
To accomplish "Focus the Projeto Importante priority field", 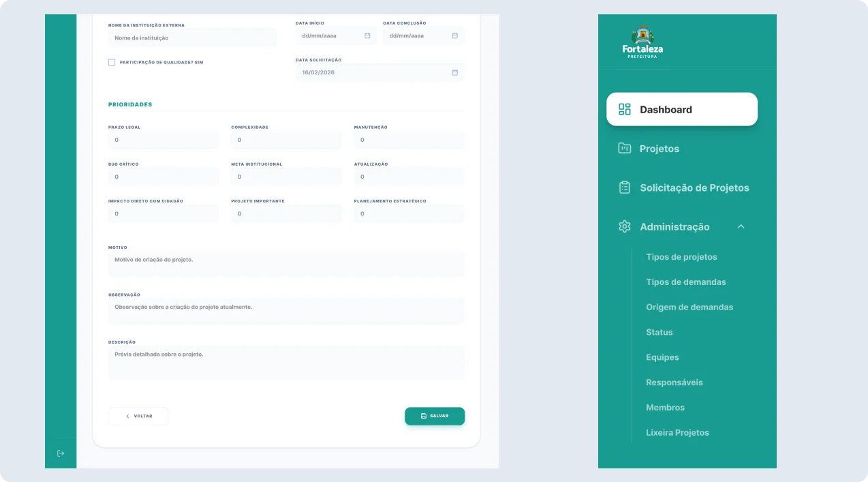I will 286,213.
